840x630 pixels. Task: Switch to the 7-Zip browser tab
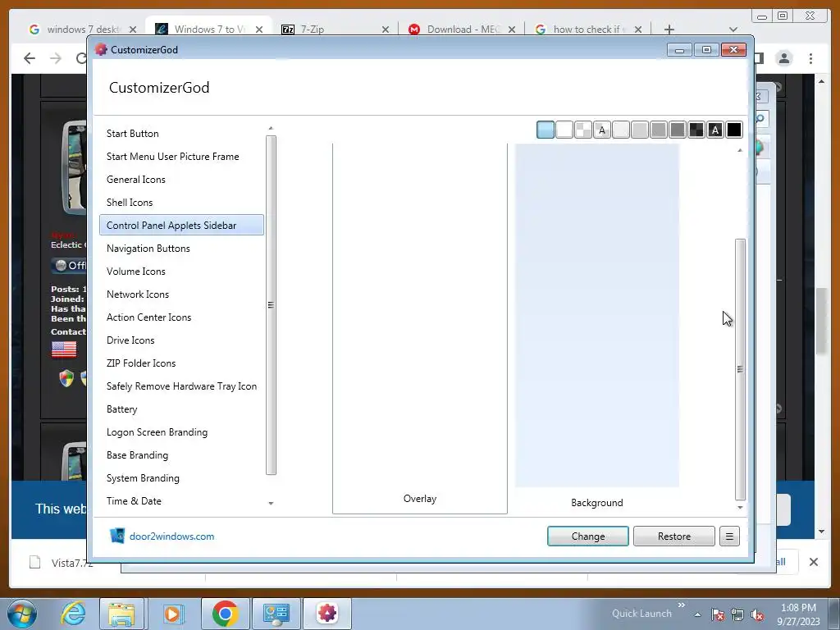tap(336, 29)
